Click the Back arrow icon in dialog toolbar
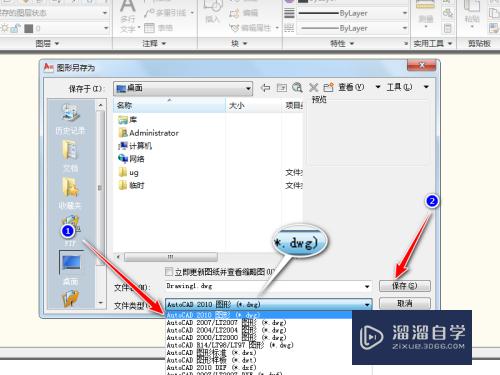The image size is (500, 375). click(265, 88)
